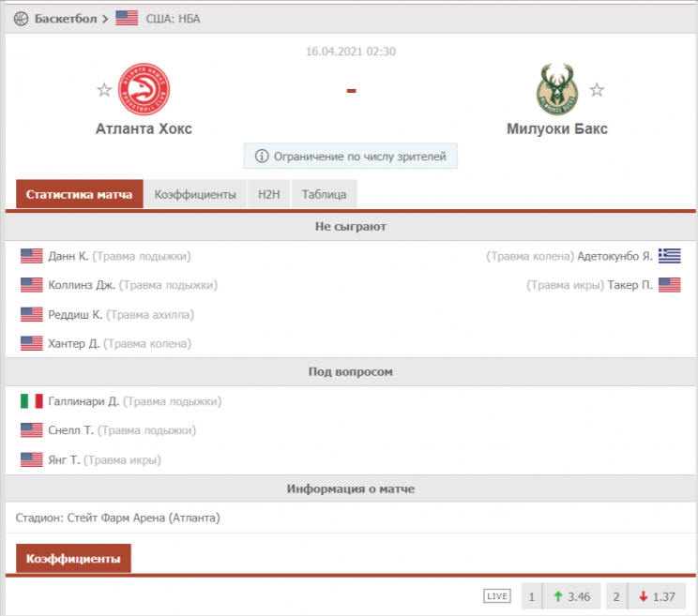This screenshot has width=698, height=616.
Task: Click the flag next to Такер П.
Action: tap(670, 285)
